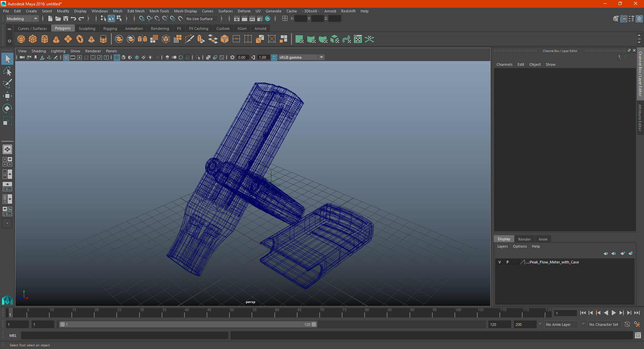Go to start of playback range

583,313
